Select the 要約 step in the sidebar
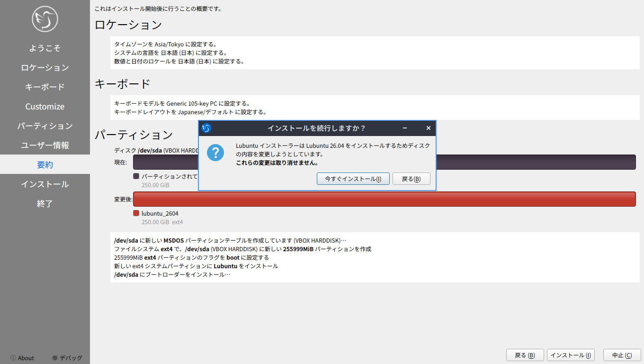This screenshot has width=644, height=364. coord(45,164)
